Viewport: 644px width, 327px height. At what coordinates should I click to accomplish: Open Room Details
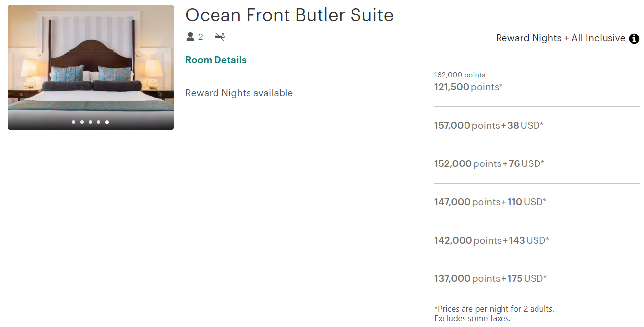215,60
